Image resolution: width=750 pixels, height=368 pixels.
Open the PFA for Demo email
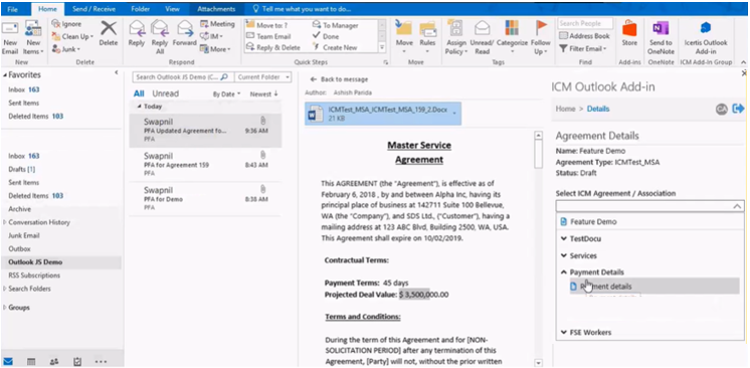[205, 199]
